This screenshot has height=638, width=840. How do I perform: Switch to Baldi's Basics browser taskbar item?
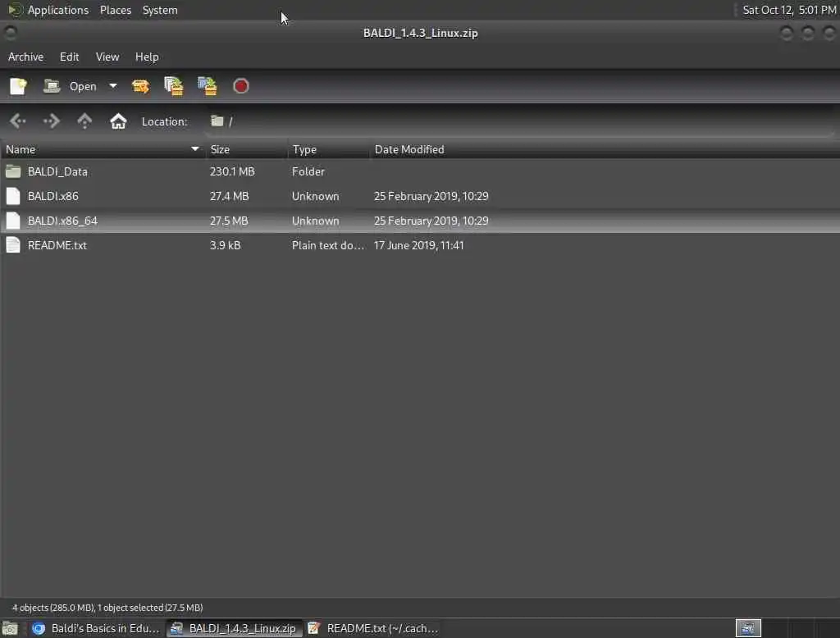click(96, 628)
